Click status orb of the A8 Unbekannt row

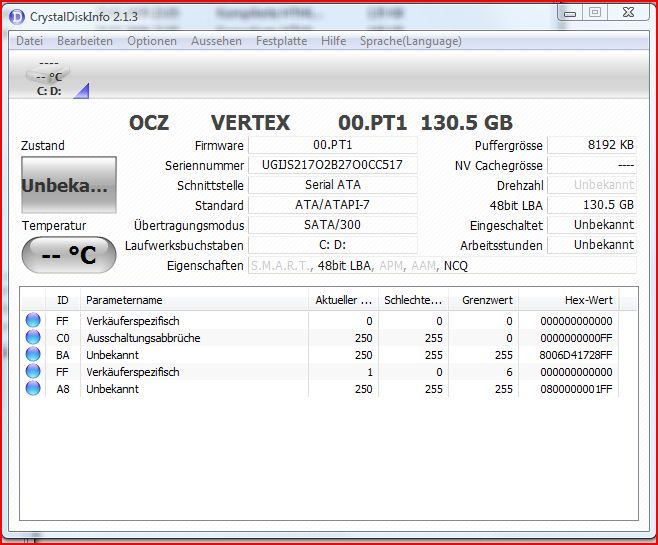tap(33, 389)
